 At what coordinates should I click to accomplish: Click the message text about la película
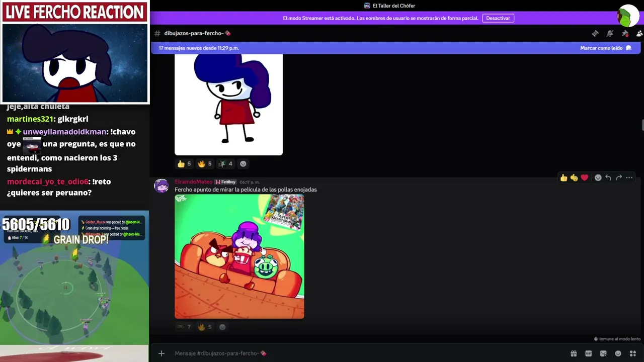(x=246, y=190)
